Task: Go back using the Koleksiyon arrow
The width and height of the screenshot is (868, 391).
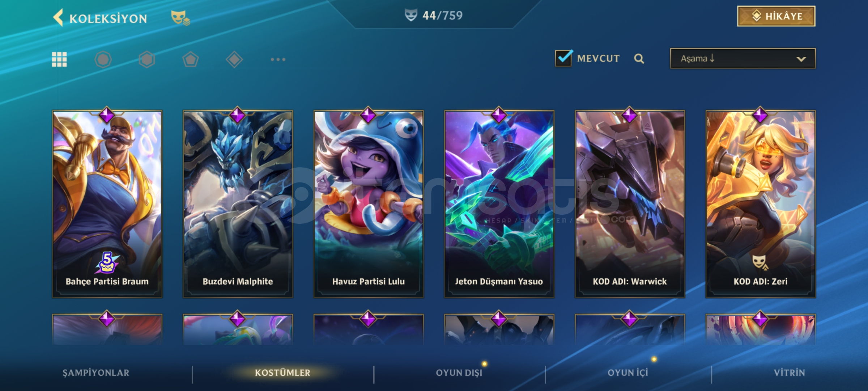Action: pos(58,18)
